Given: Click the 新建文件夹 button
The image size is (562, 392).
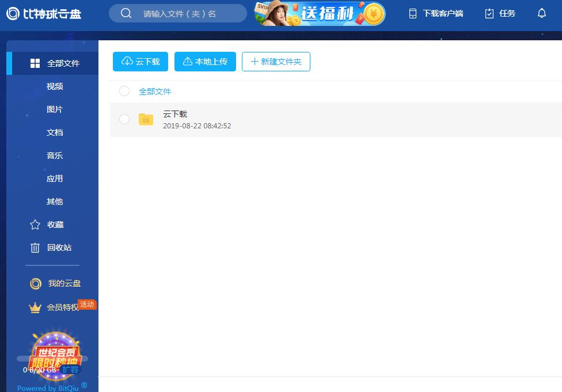Looking at the screenshot, I should pos(276,62).
